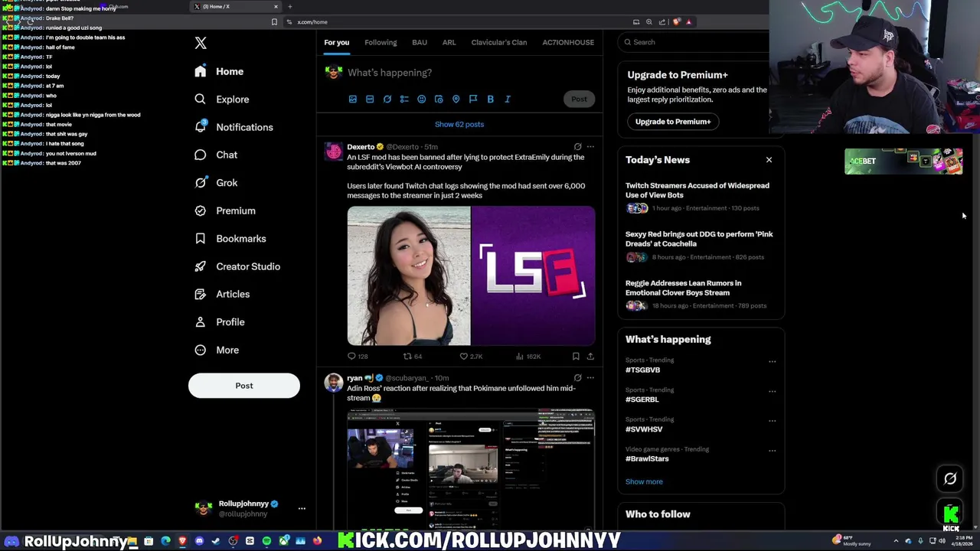Share Dexerto's post
The image size is (980, 551).
590,356
